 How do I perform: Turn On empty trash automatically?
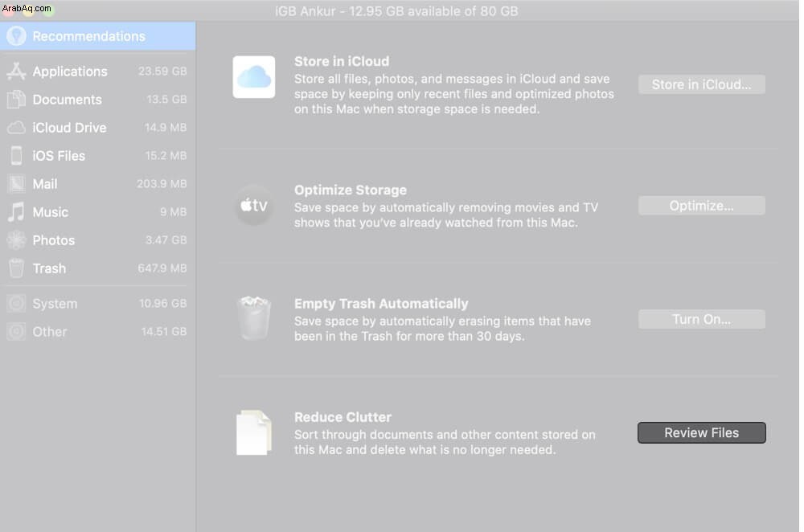pos(701,319)
